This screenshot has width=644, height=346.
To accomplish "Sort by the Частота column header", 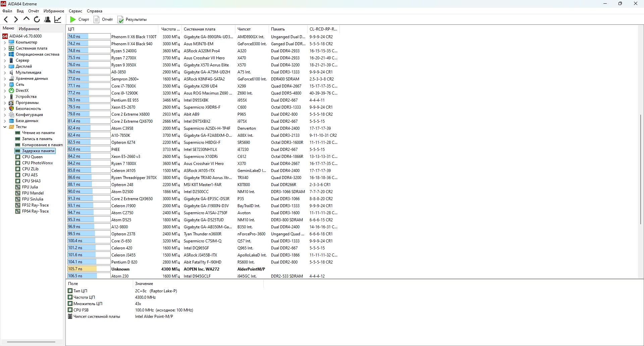I will tap(170, 29).
